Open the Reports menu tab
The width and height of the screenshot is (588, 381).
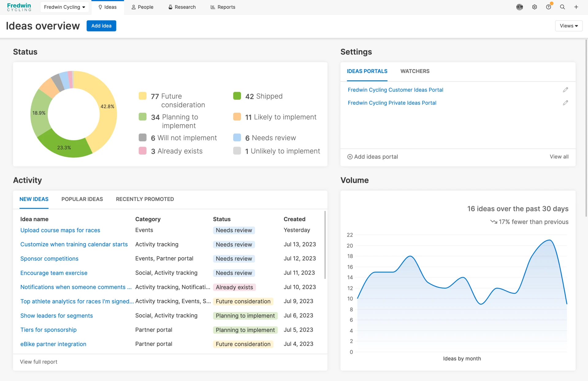tap(223, 7)
